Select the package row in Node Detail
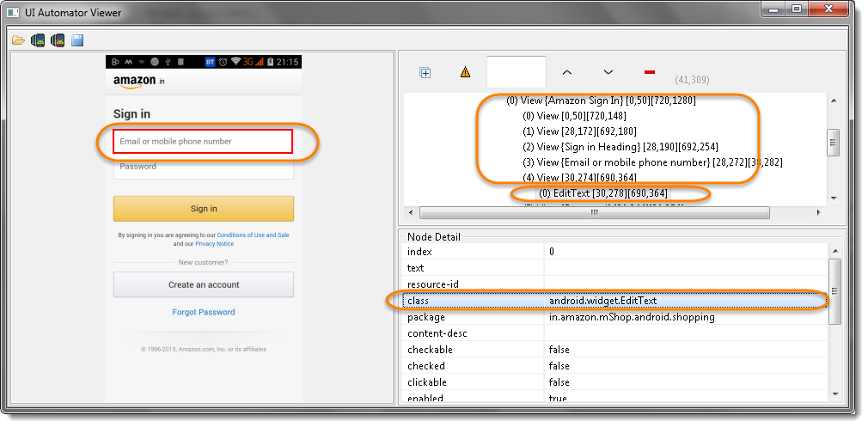This screenshot has height=427, width=868. click(615, 317)
